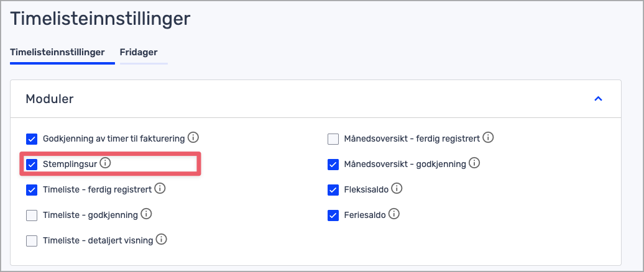Uncheck Godkjenning av timer til fakturering
The height and width of the screenshot is (272, 644).
(x=32, y=138)
